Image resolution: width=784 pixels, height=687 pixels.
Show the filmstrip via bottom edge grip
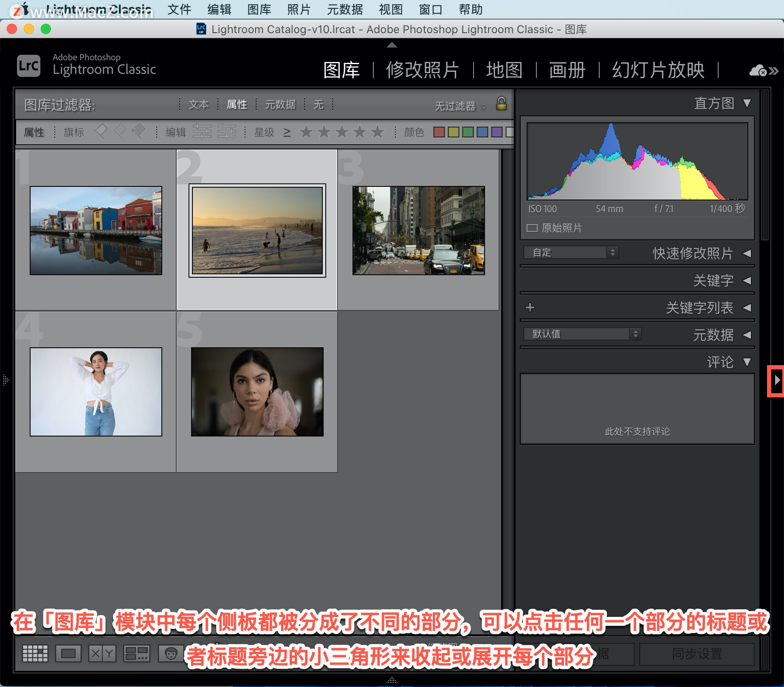392,680
